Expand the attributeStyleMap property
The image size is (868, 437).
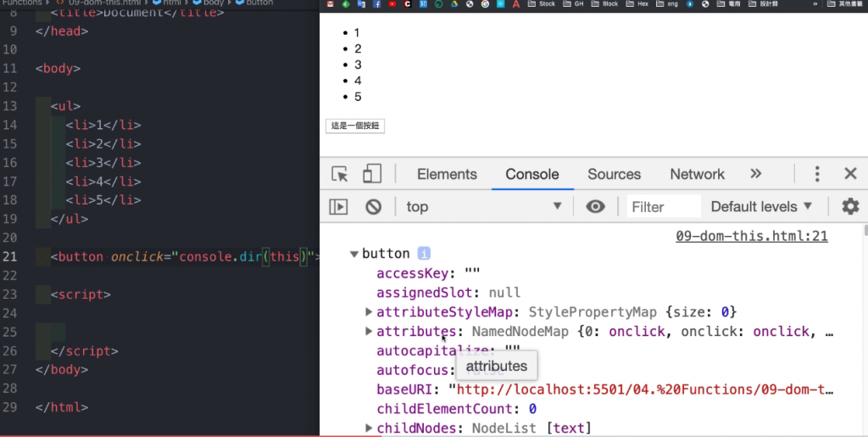(369, 311)
